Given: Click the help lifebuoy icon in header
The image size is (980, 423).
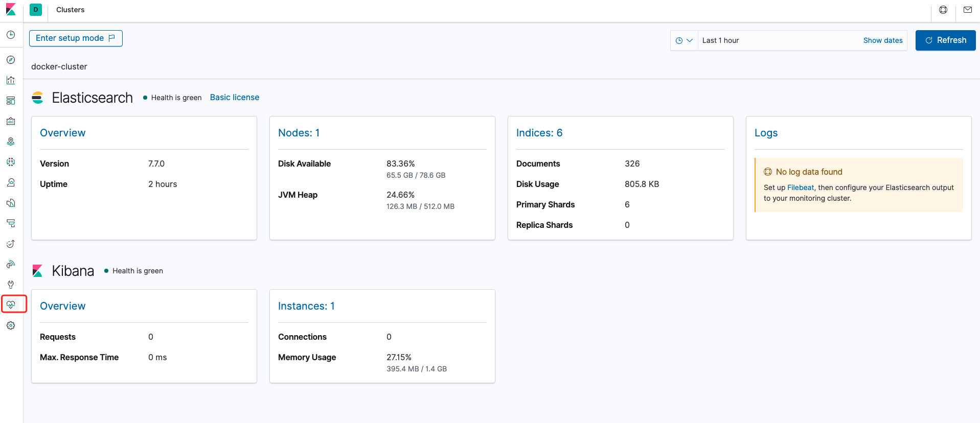Looking at the screenshot, I should (x=943, y=10).
